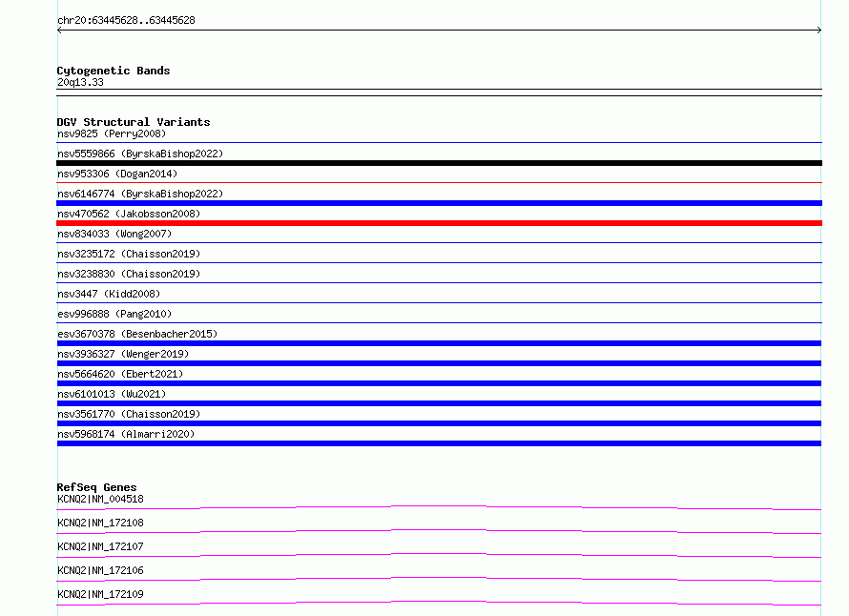Select the DGV Structural Variants track title
849x616 pixels.
coord(134,122)
